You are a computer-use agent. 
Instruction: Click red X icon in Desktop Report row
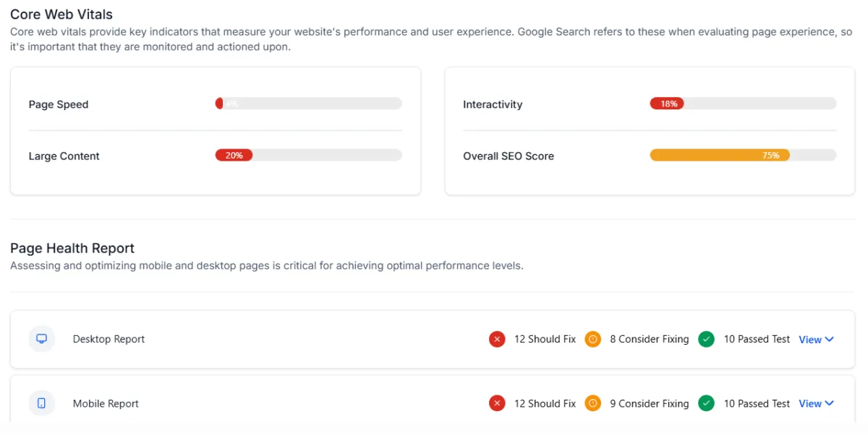click(497, 339)
